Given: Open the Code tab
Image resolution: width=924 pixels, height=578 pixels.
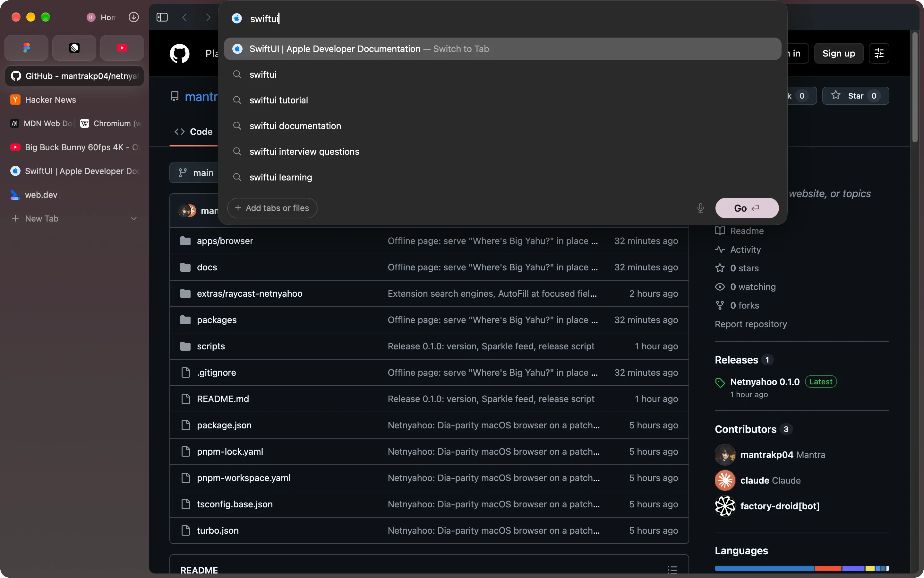Looking at the screenshot, I should (193, 132).
